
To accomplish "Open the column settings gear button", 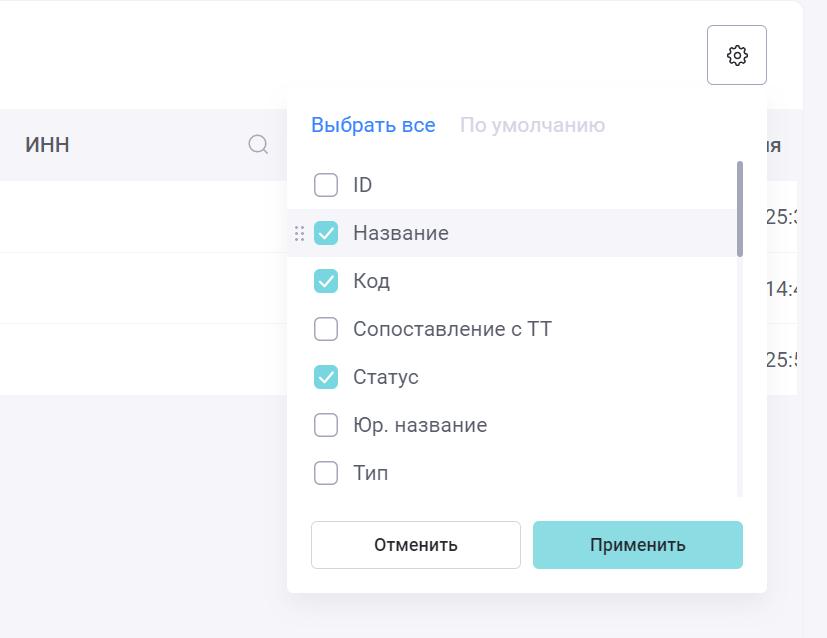I will point(737,55).
